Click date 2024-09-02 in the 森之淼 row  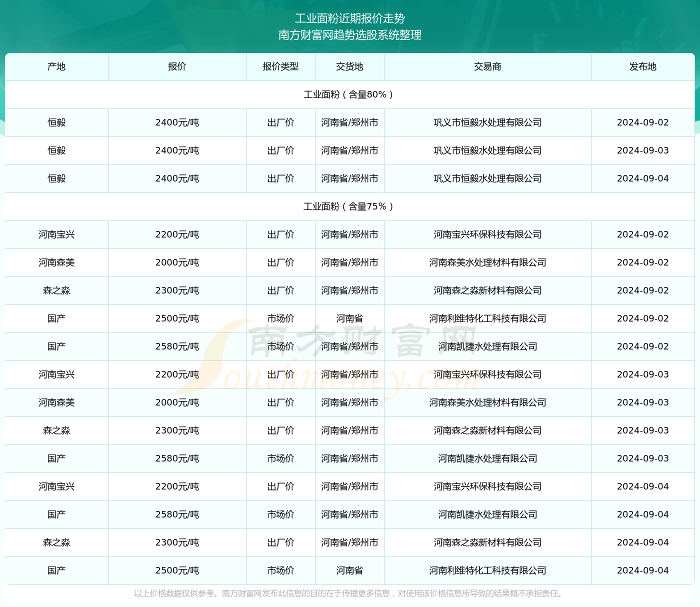643,290
